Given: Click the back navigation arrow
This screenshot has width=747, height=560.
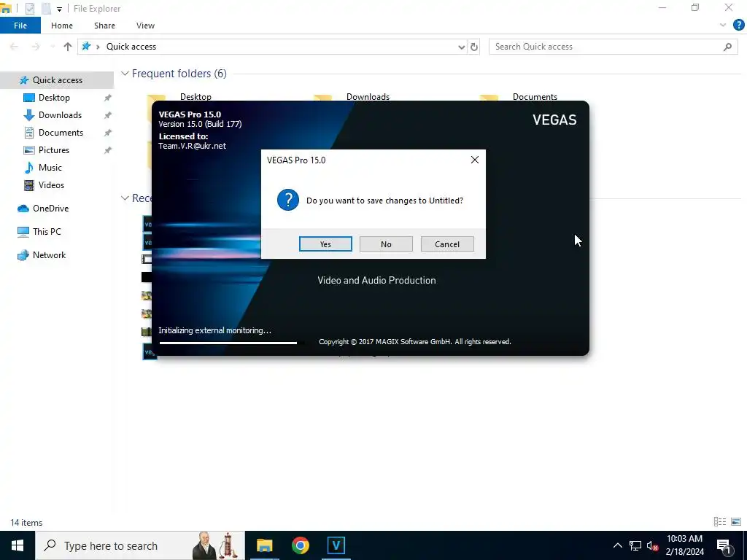Looking at the screenshot, I should click(15, 47).
